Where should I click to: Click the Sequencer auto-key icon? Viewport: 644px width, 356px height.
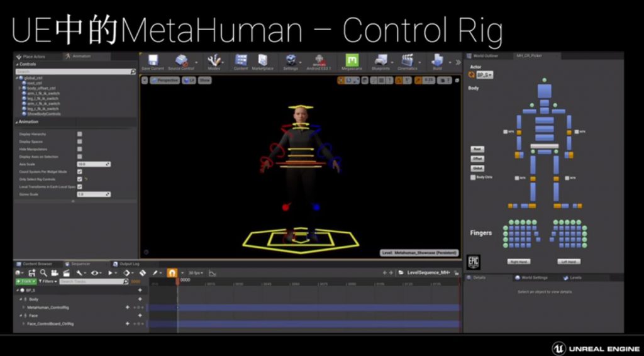[x=143, y=272]
